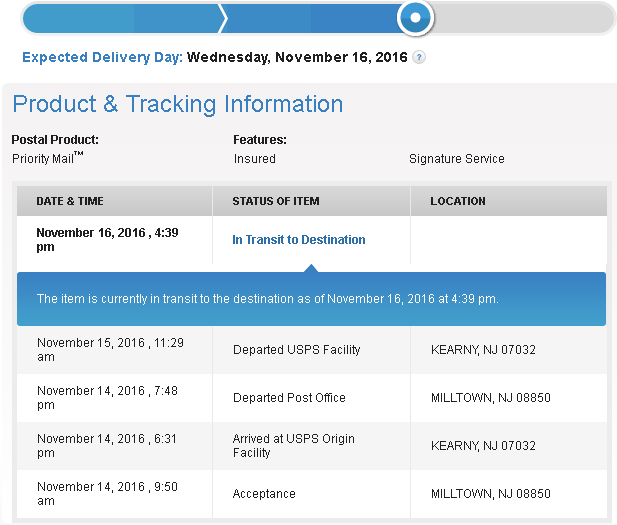Click the Signature Service feature text

point(456,159)
